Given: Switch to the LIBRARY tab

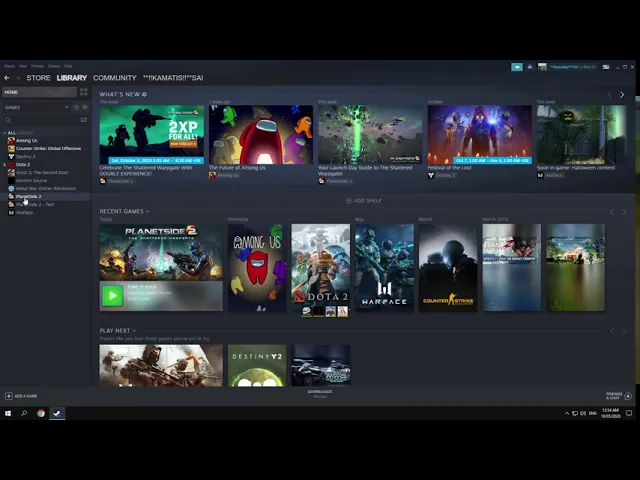Looking at the screenshot, I should pos(72,78).
